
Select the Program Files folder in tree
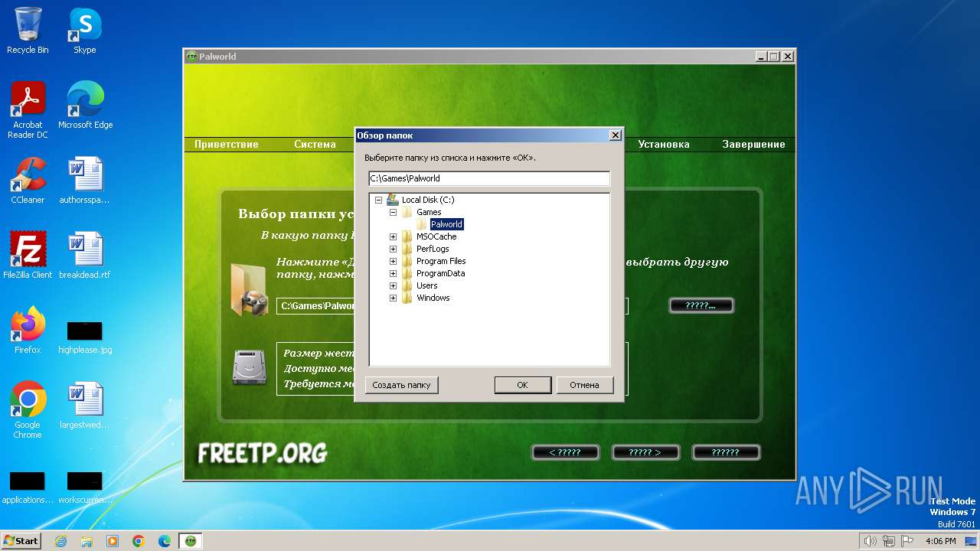tap(441, 261)
